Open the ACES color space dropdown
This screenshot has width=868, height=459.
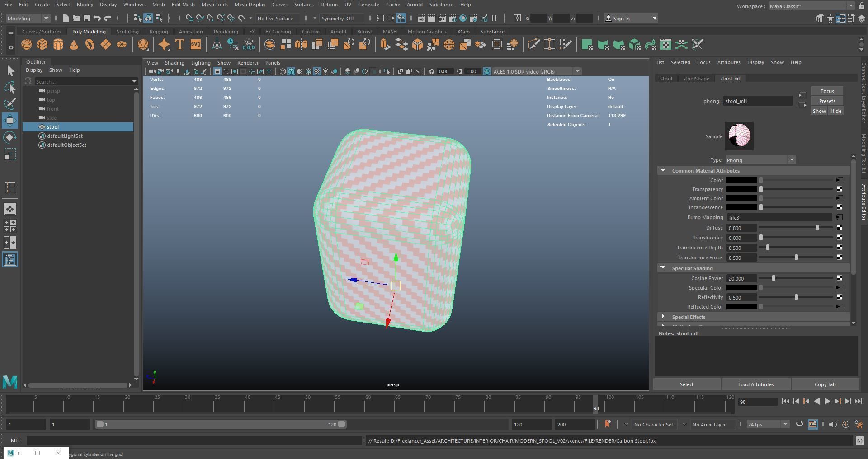[x=536, y=71]
